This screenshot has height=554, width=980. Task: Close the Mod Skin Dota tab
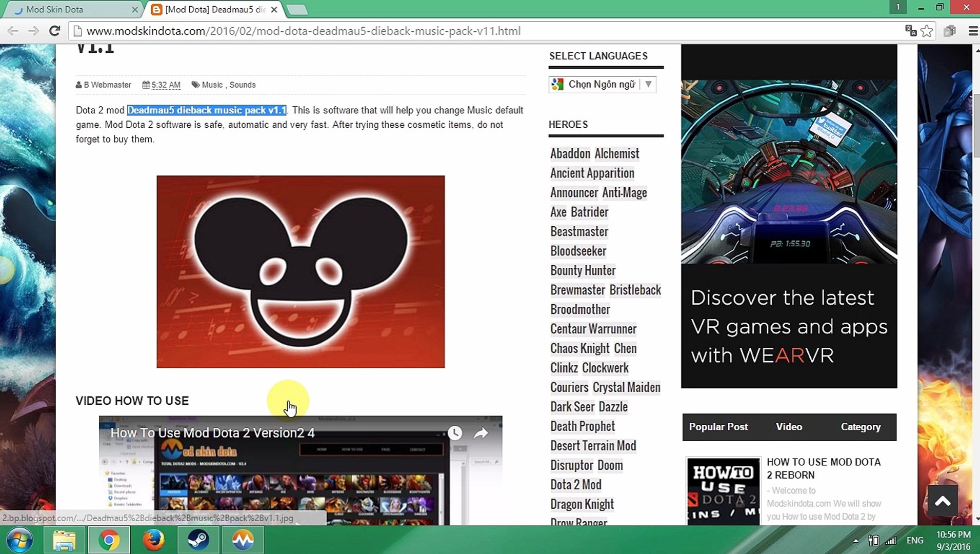coord(135,9)
